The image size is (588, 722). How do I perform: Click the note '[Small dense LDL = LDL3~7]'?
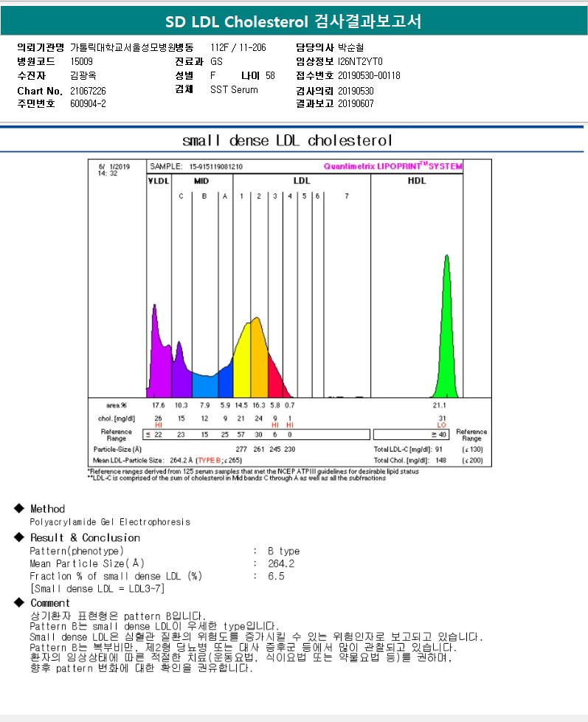(97, 588)
